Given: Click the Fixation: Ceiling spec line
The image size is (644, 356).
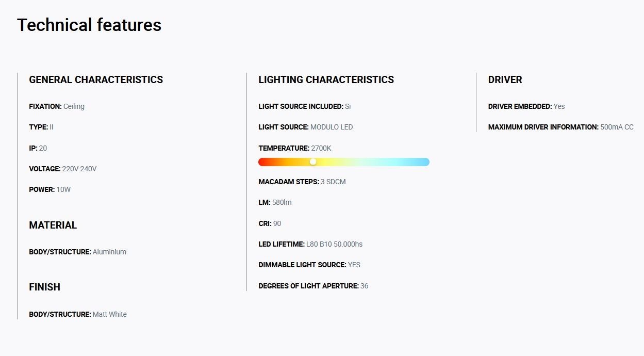Looking at the screenshot, I should click(x=57, y=106).
